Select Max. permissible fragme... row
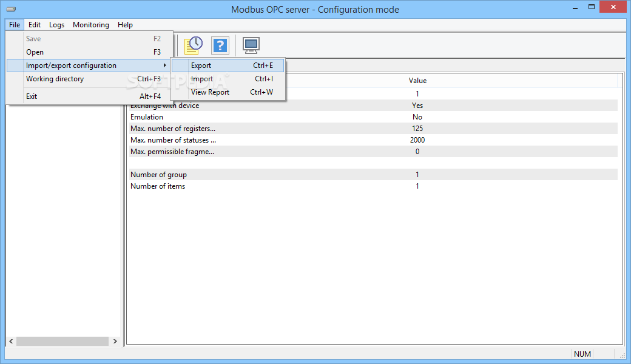 [373, 152]
